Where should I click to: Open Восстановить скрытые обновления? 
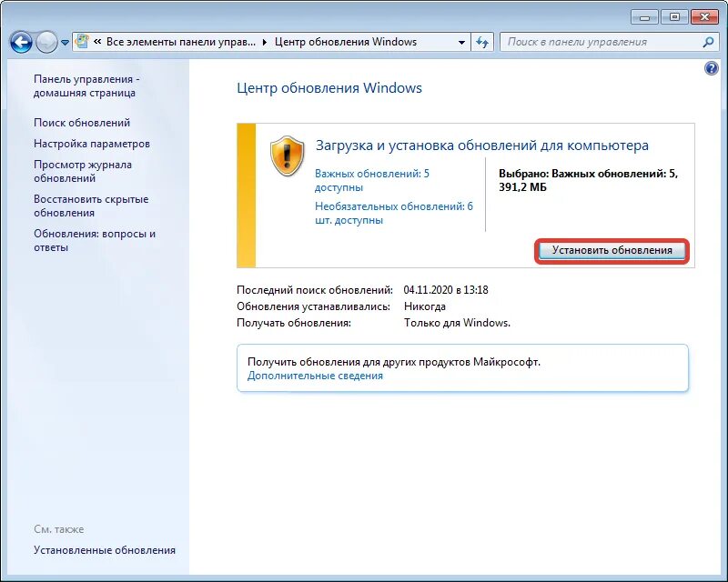point(91,206)
